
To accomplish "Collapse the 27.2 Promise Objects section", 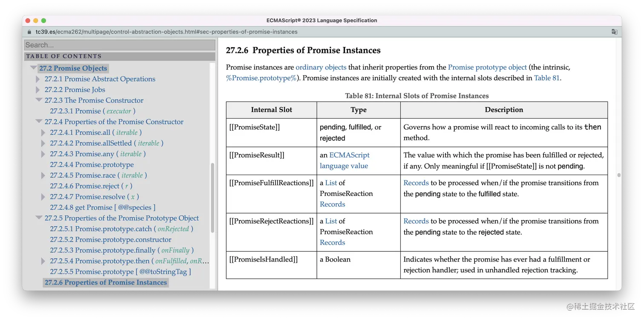I will click(33, 68).
